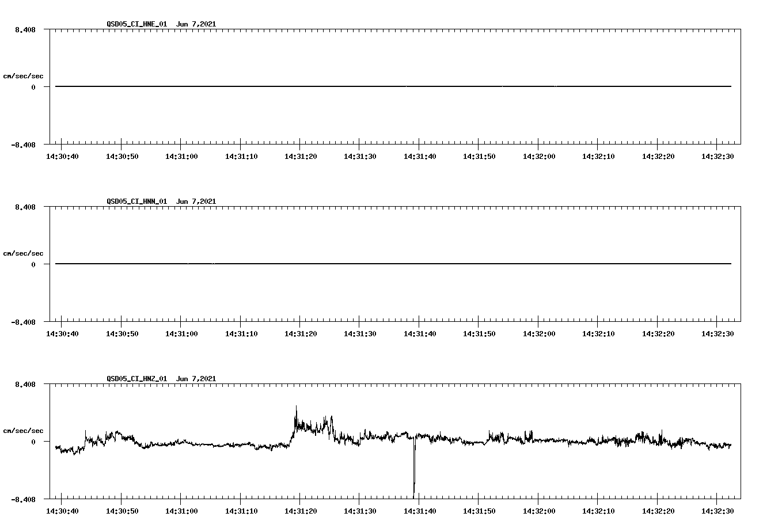Click the 0 axis label of HNN plot
Image resolution: width=782 pixels, height=532 pixels.
33,264
